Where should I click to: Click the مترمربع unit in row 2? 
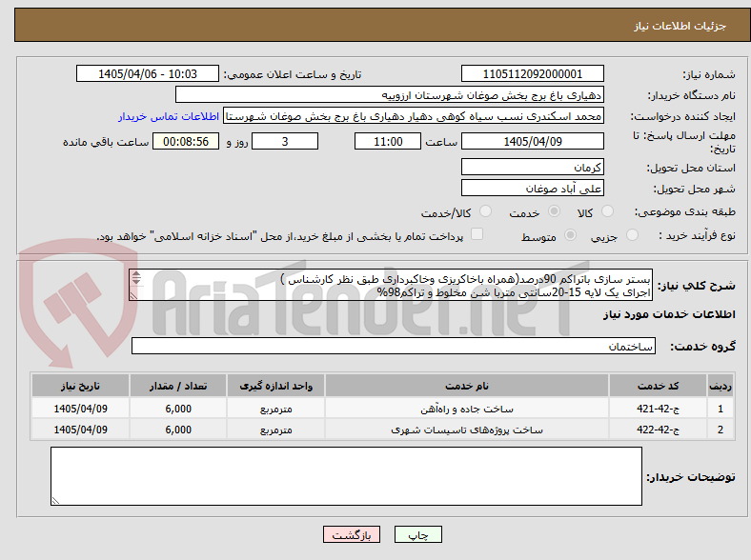(275, 430)
